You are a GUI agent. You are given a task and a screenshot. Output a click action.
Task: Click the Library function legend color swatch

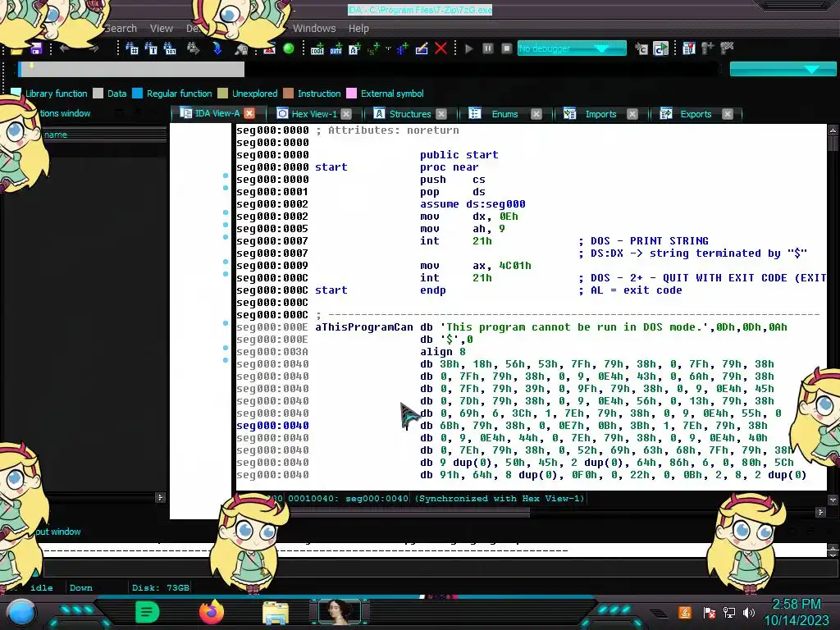[16, 94]
